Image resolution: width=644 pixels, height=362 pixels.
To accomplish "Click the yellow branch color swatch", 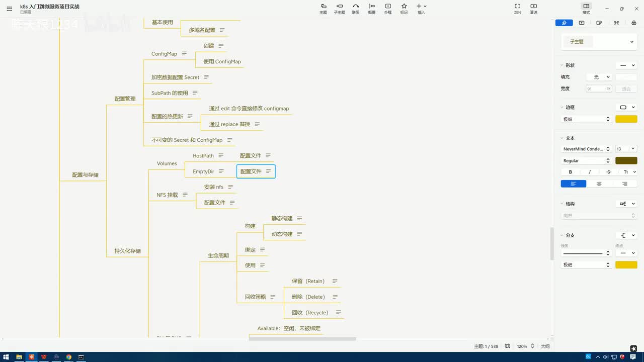I will click(x=626, y=264).
